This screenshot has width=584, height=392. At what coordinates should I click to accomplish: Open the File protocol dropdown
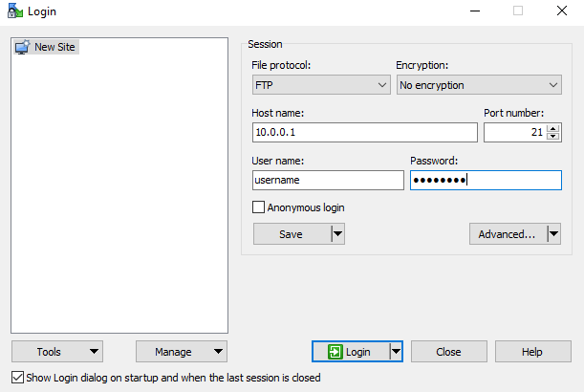320,85
